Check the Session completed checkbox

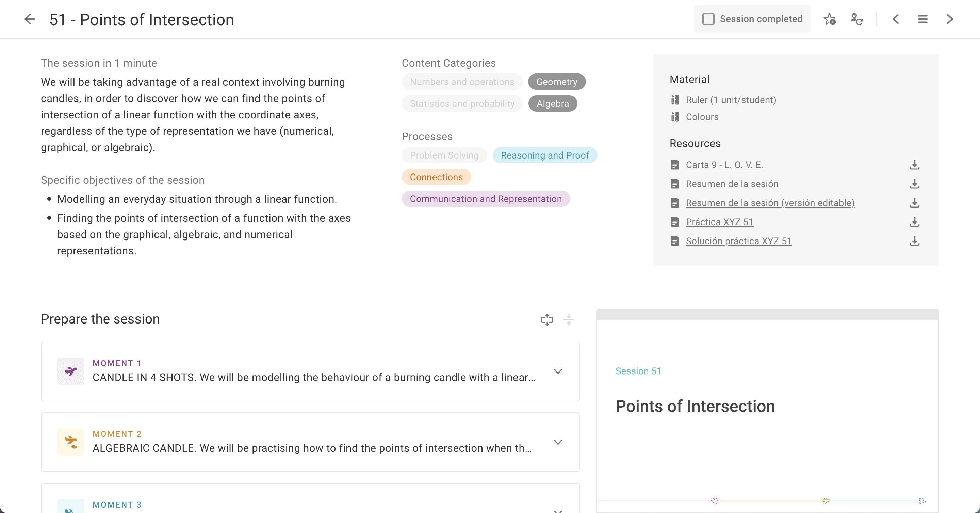click(x=708, y=19)
